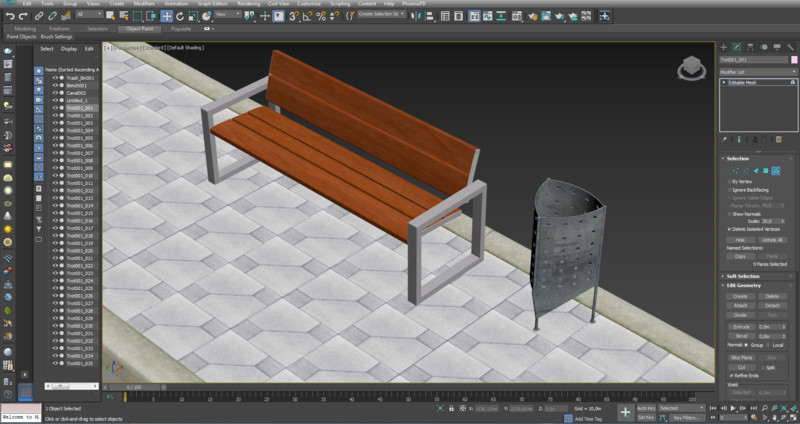Click the Undo arrow in the main toolbar
The width and height of the screenshot is (800, 424).
click(9, 16)
